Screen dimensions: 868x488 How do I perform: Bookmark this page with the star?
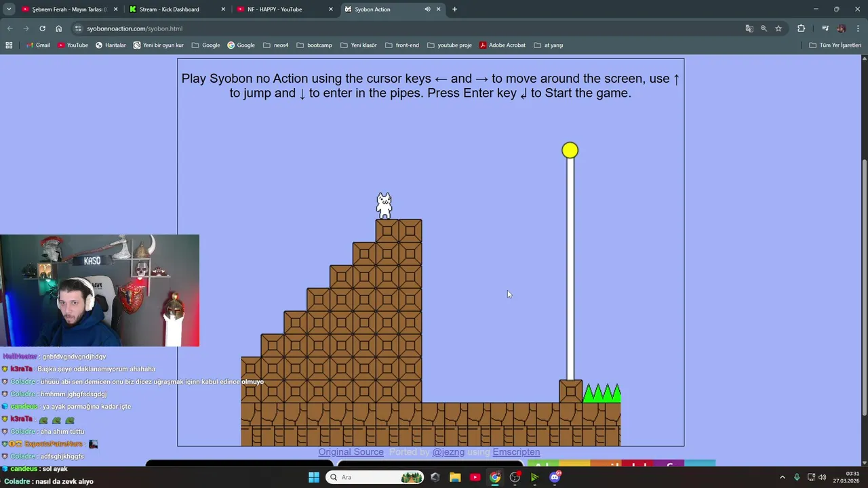(778, 28)
